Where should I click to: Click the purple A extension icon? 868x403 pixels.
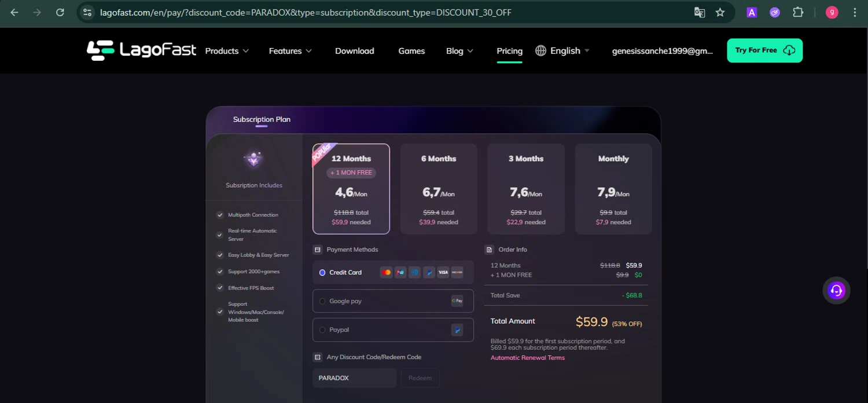pyautogui.click(x=752, y=12)
